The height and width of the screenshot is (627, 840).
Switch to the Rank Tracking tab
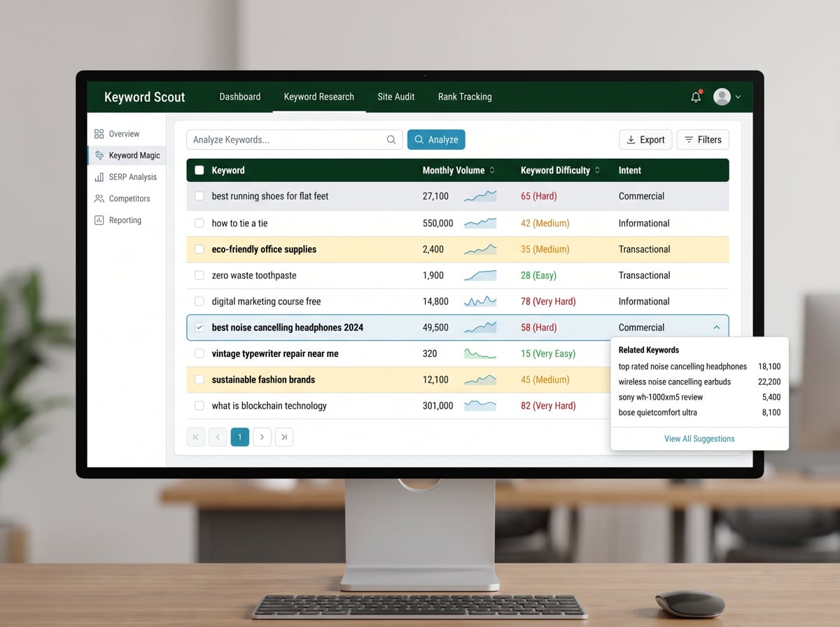click(x=465, y=97)
